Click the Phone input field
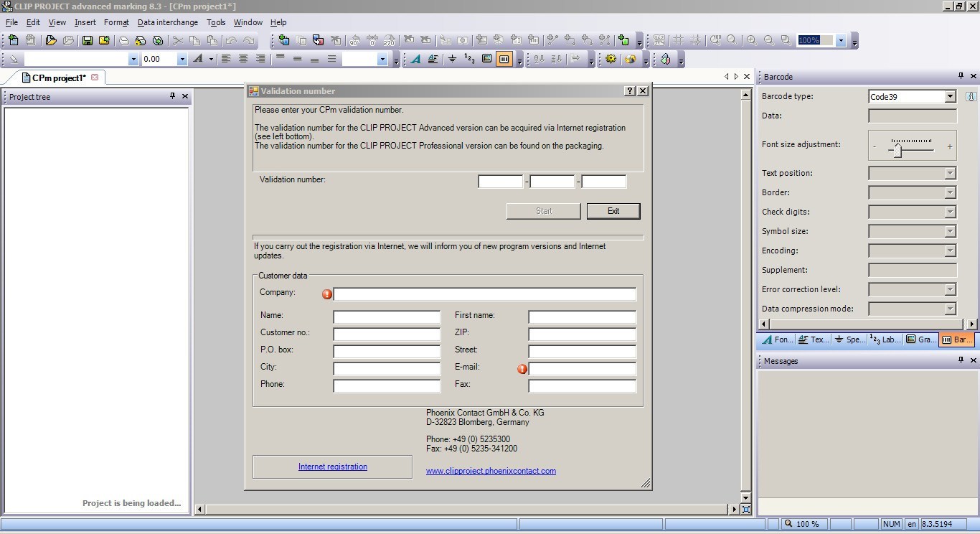Viewport: 980px width, 534px height. [x=387, y=386]
